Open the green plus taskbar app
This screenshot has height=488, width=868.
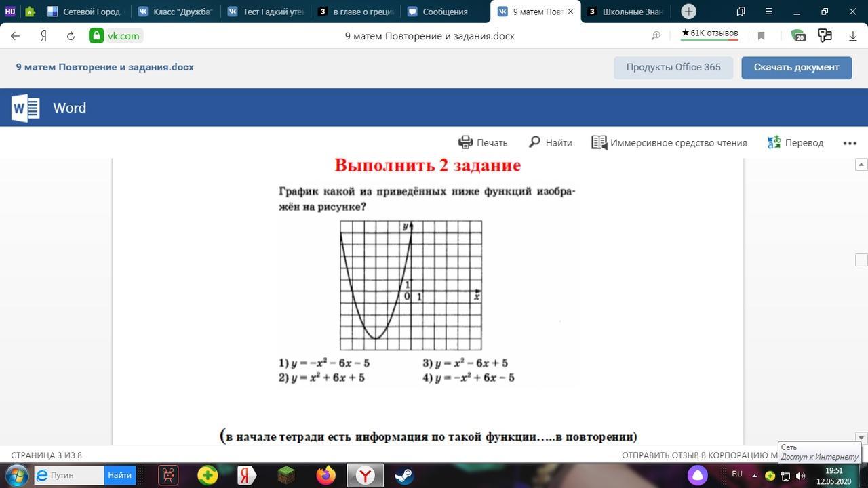tap(208, 475)
